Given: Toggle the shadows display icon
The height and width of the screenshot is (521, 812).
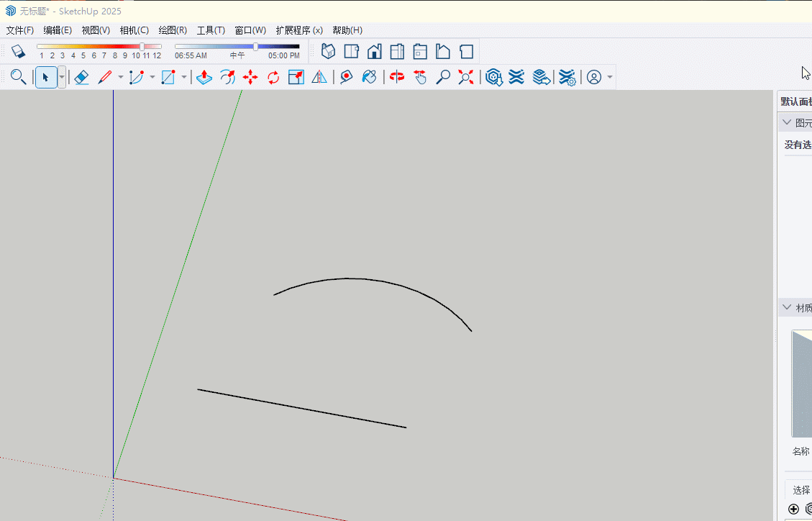Looking at the screenshot, I should [18, 51].
